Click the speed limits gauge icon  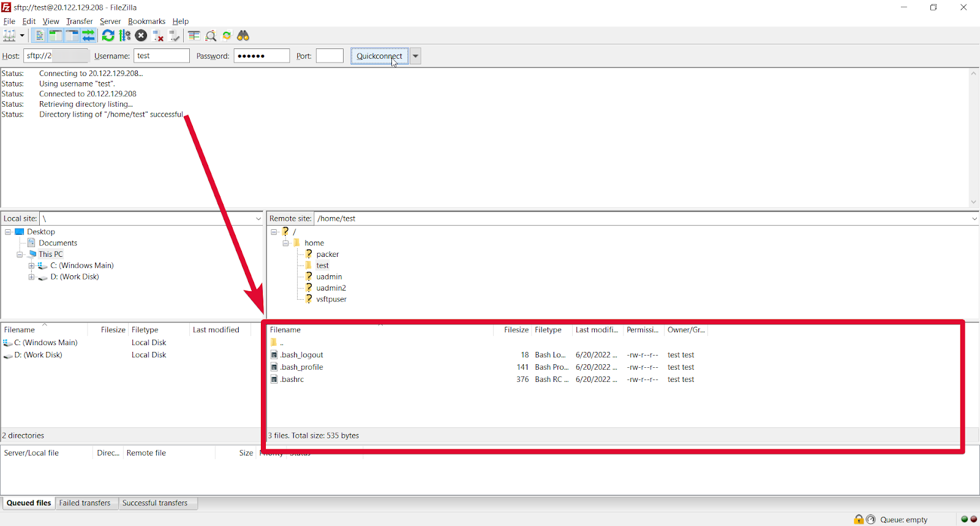pyautogui.click(x=871, y=519)
